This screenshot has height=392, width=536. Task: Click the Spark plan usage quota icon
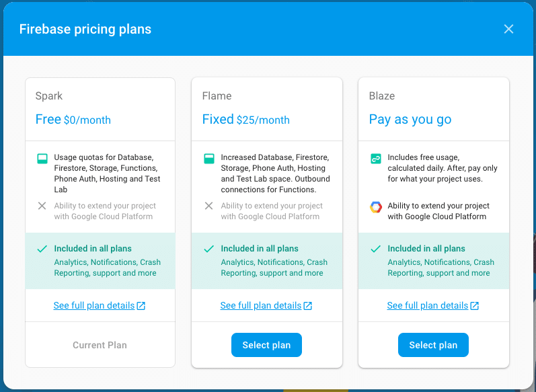point(42,159)
